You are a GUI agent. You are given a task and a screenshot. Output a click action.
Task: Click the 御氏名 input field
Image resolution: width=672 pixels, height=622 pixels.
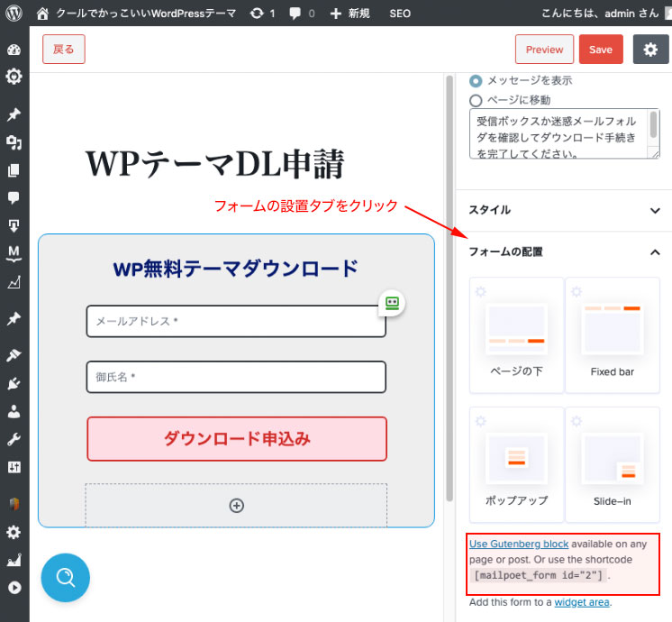click(236, 377)
